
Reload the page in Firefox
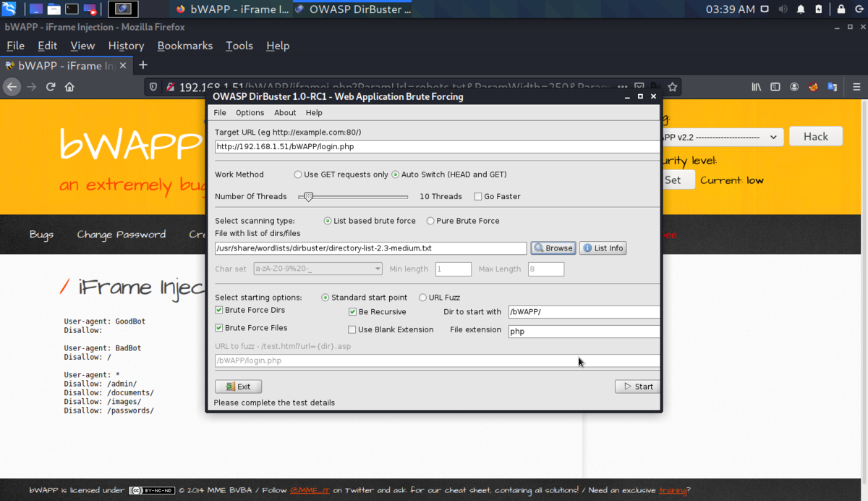click(x=51, y=87)
